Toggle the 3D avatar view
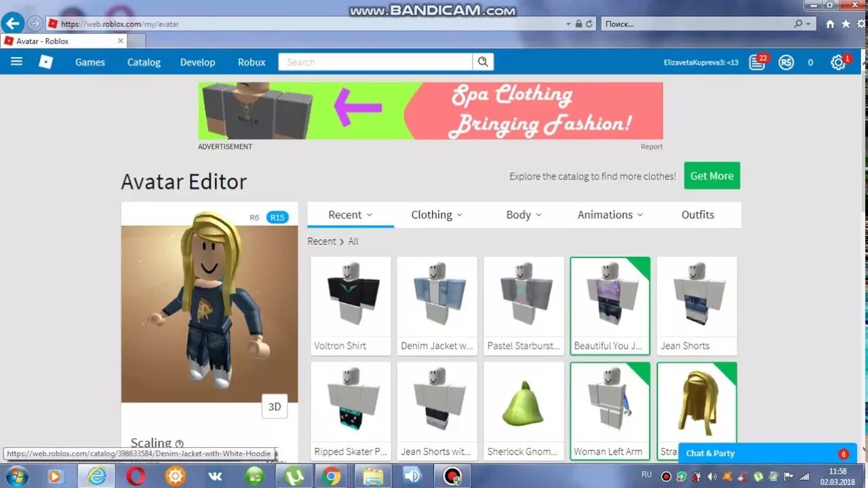The image size is (868, 488). pyautogui.click(x=275, y=407)
